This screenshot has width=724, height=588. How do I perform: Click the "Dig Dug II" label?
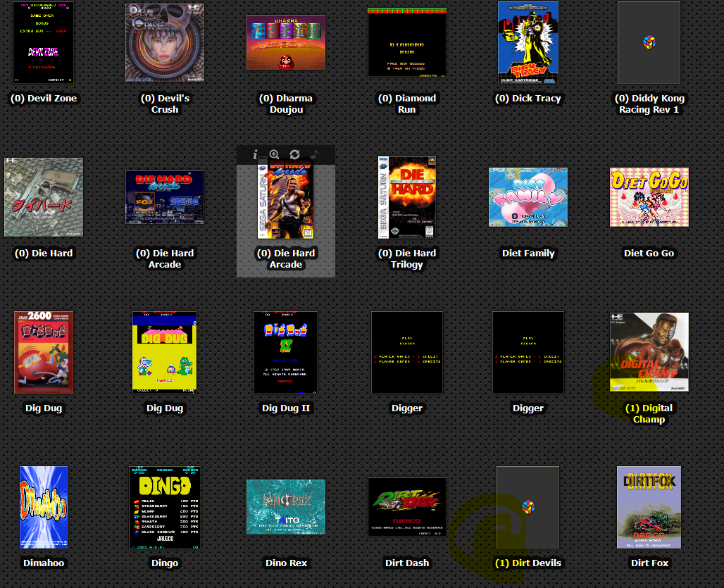[x=286, y=408]
